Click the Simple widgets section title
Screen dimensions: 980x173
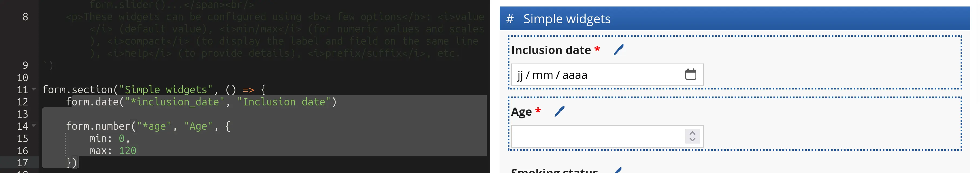566,19
